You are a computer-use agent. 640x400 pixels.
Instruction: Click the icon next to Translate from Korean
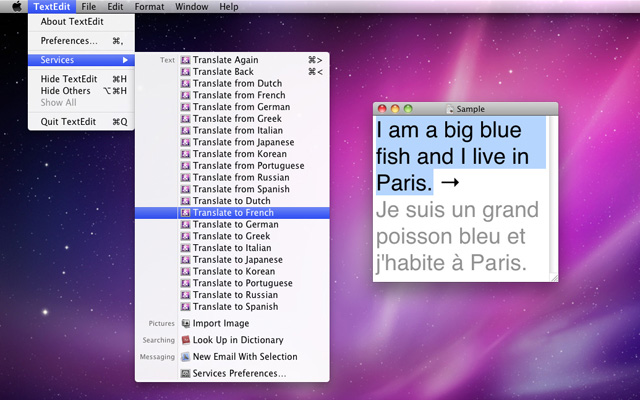tap(185, 154)
